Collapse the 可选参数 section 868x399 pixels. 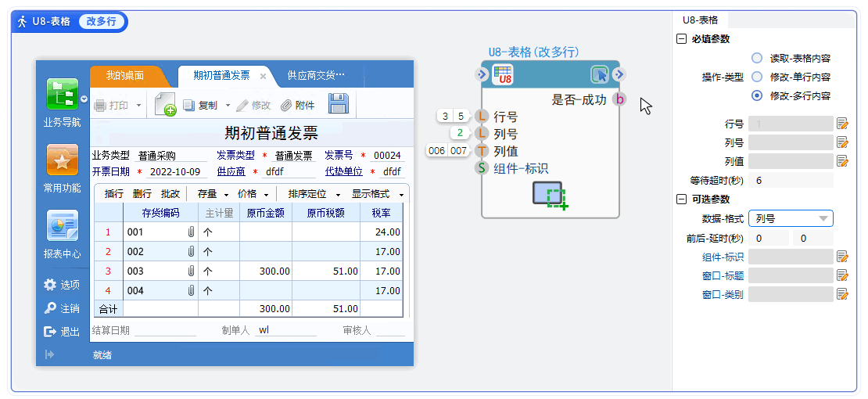(681, 199)
